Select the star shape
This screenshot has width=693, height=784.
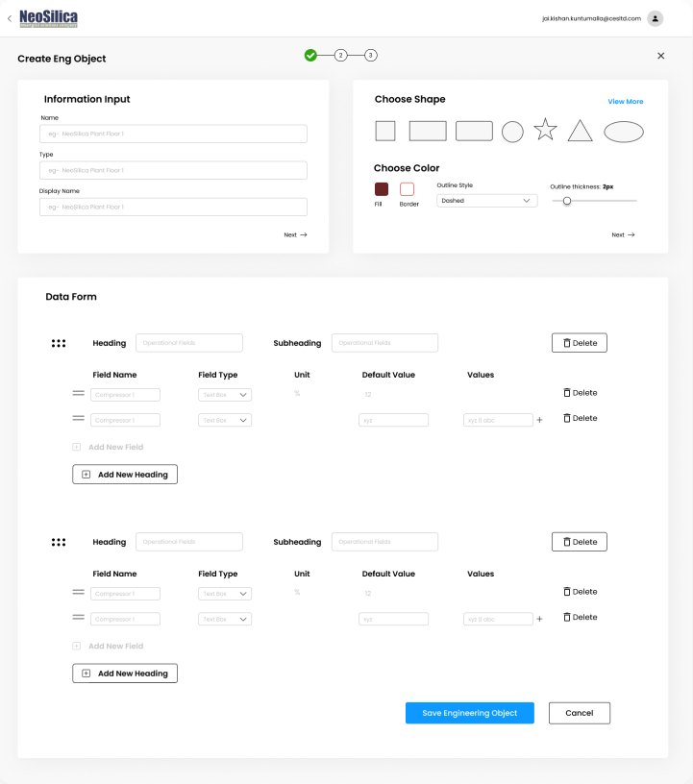(x=545, y=130)
